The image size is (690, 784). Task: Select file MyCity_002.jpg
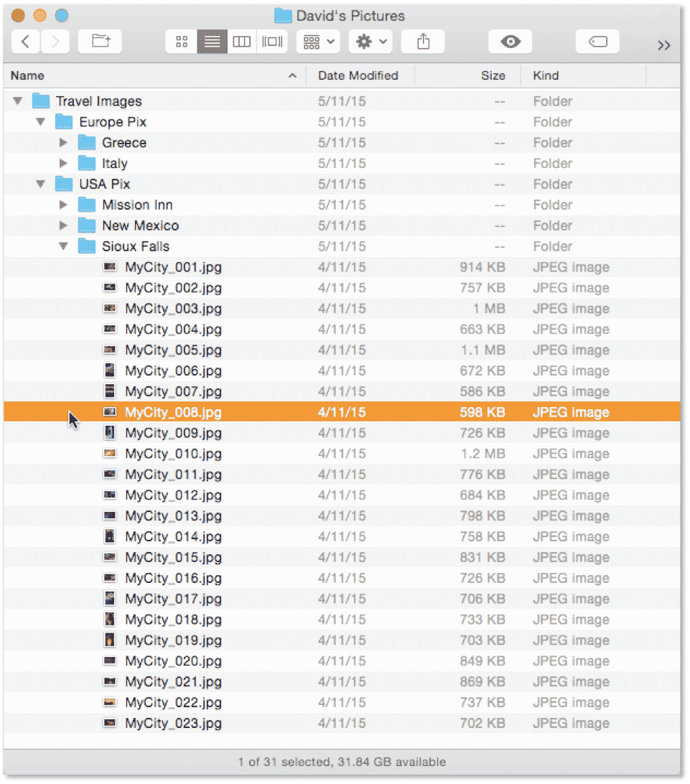(342, 288)
